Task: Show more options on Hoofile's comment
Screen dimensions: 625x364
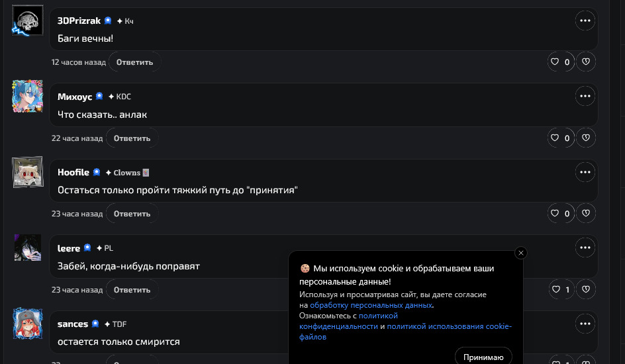Action: 585,172
